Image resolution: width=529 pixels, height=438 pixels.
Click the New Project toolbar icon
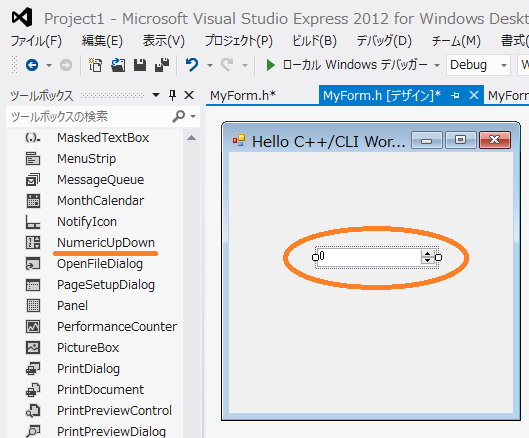tap(95, 65)
